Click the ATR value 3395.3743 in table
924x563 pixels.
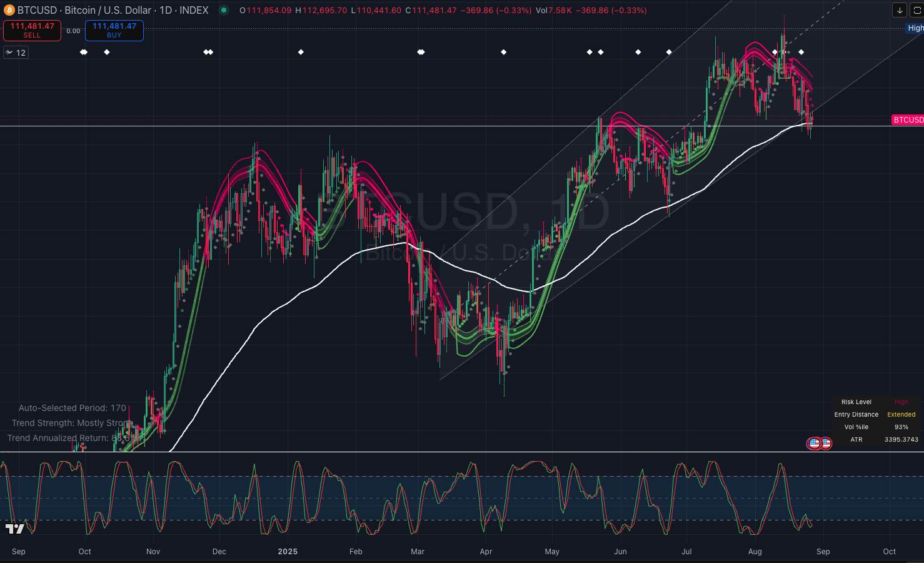tap(901, 439)
